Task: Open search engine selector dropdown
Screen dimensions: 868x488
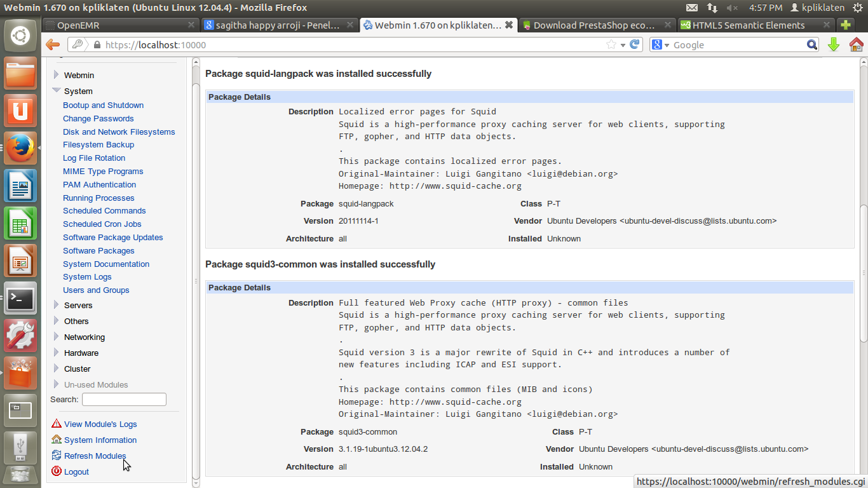Action: (x=661, y=44)
